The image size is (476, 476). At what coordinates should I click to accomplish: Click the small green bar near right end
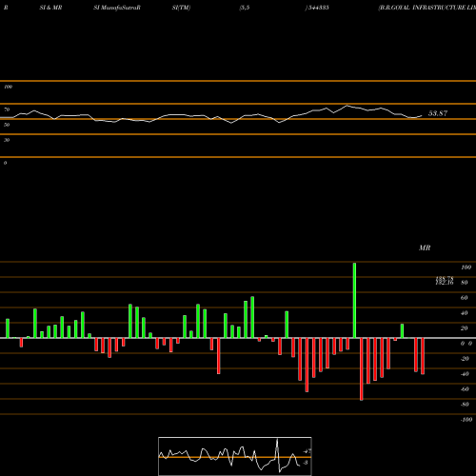coord(402,331)
